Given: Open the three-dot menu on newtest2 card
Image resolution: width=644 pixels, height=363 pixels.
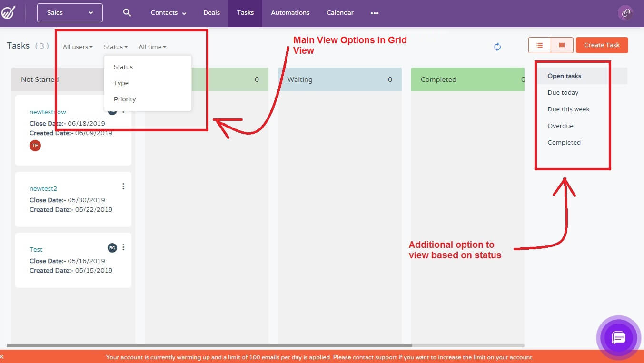Looking at the screenshot, I should (123, 186).
